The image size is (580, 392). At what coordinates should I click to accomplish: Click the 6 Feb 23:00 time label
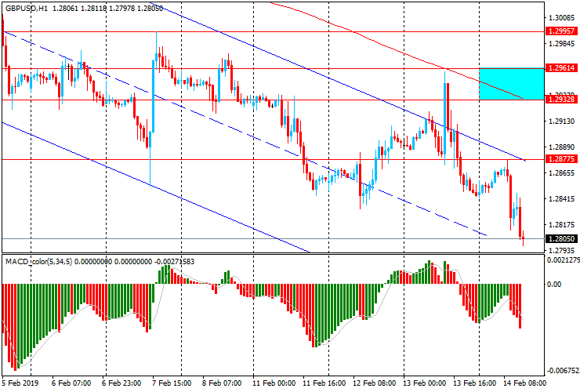[x=123, y=384]
